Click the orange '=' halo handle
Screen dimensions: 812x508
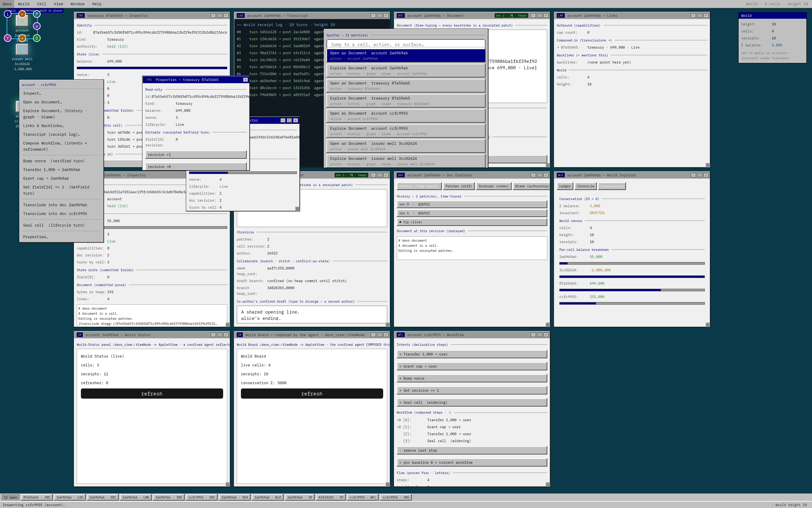click(22, 14)
